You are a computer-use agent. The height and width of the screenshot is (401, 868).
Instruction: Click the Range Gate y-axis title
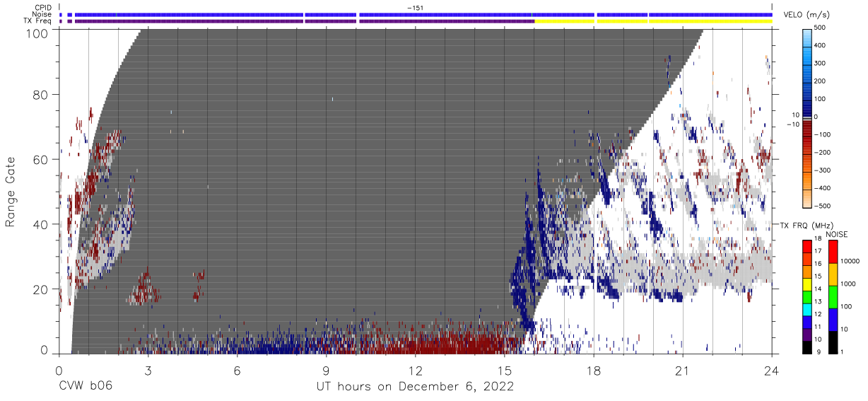(11, 192)
